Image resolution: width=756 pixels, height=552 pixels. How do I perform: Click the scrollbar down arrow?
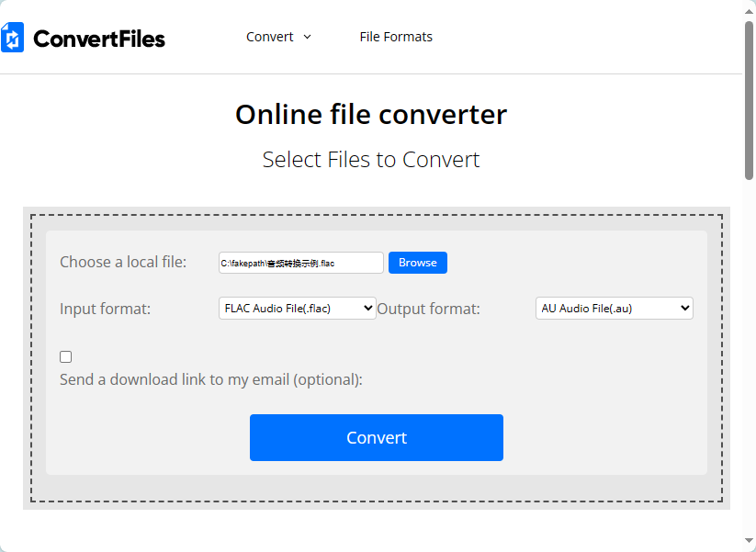coord(749,540)
